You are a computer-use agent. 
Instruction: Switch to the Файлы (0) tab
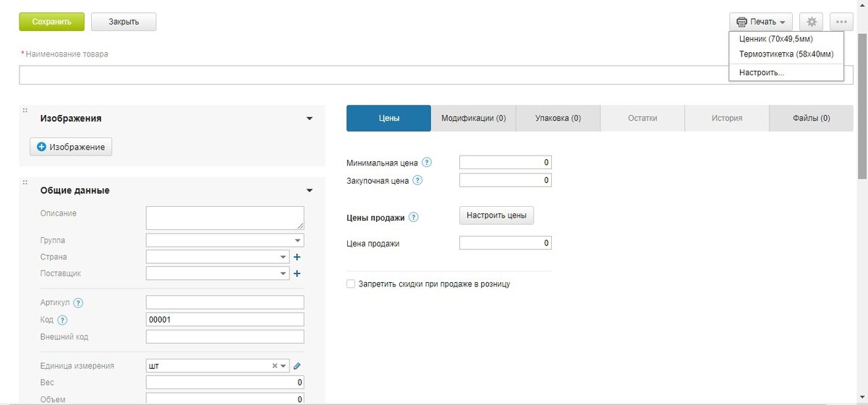[x=812, y=119]
